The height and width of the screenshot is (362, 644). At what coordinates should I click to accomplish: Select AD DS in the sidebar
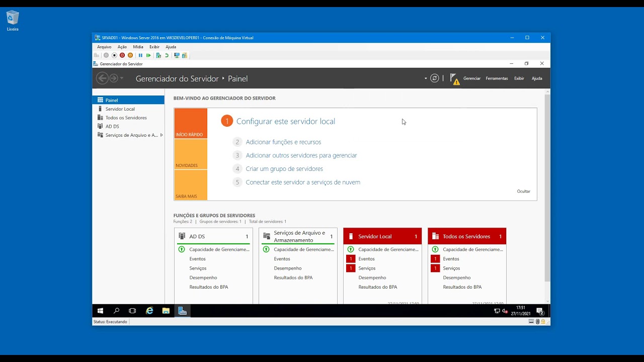pos(128,126)
